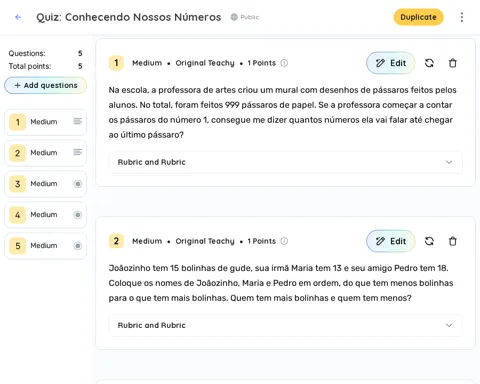Regenerate question 2 with refresh icon

click(x=429, y=241)
